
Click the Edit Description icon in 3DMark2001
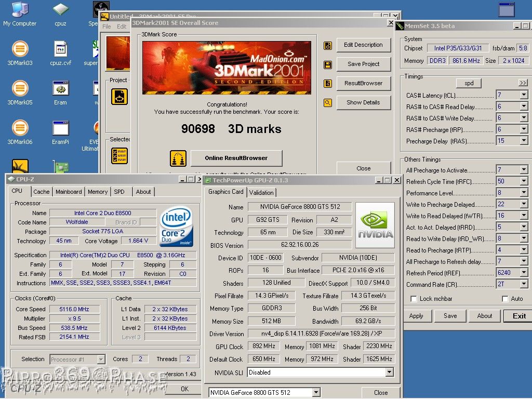point(328,46)
